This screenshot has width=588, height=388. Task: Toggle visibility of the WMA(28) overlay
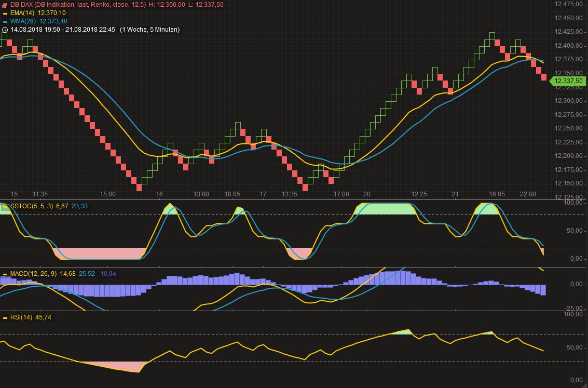[5, 21]
